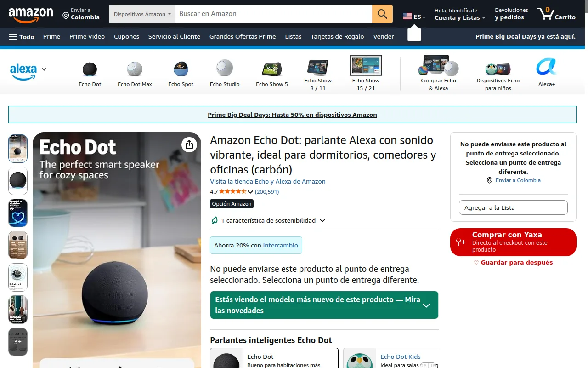The height and width of the screenshot is (368, 588).
Task: Select the Control your smart home thumbnail
Action: coord(18,310)
